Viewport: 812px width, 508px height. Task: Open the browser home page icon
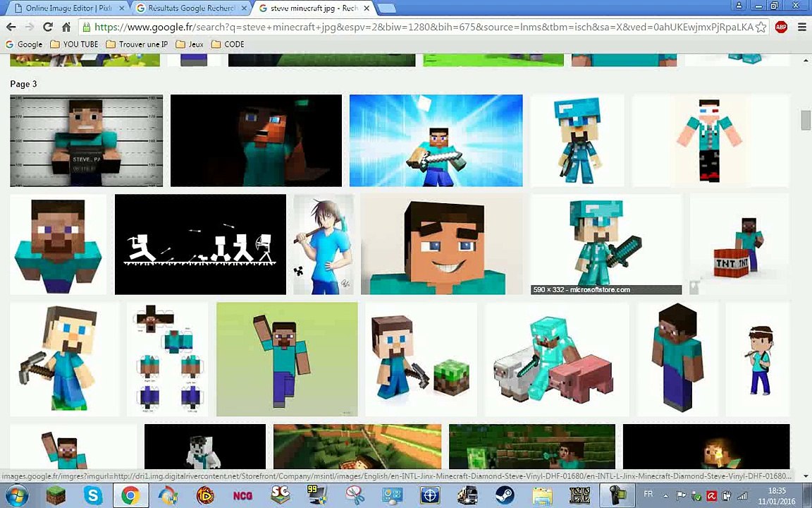click(x=66, y=27)
